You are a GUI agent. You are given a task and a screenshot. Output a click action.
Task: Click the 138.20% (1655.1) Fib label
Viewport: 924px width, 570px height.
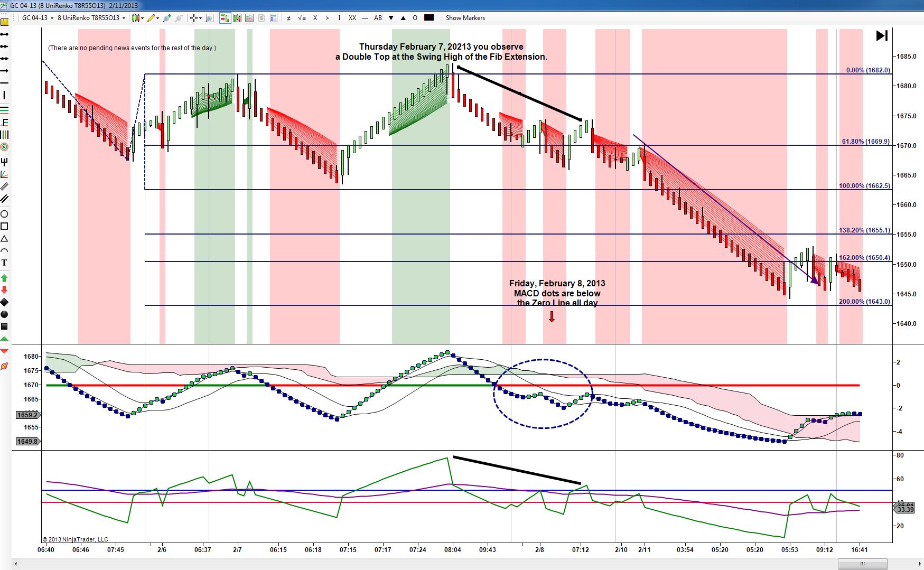point(864,230)
